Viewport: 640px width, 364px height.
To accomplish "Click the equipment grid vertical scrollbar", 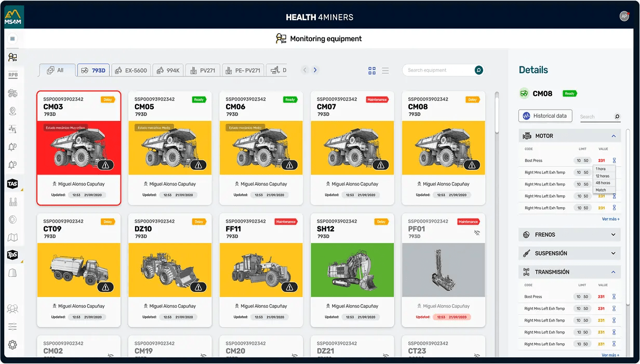I will pyautogui.click(x=497, y=112).
